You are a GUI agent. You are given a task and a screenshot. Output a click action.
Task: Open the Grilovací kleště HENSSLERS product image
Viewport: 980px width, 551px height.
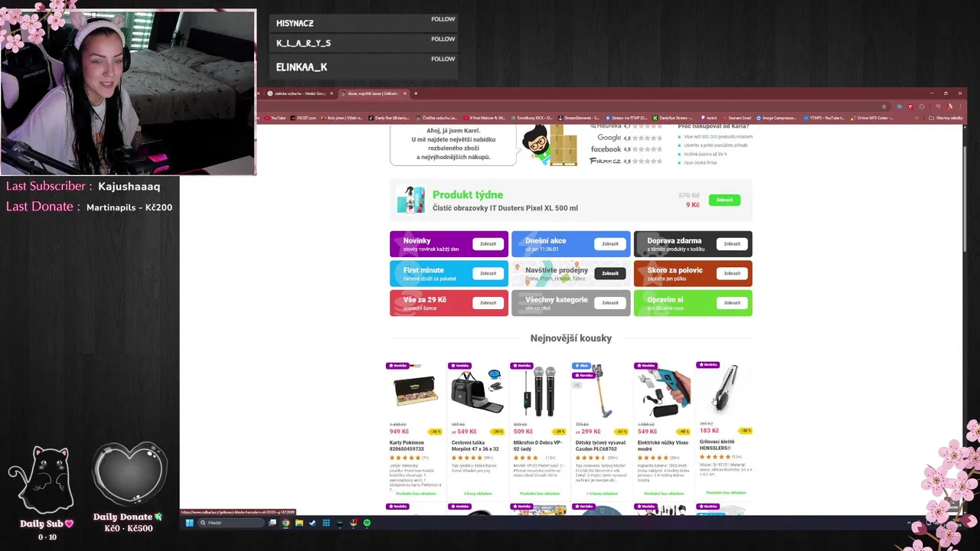(x=725, y=389)
